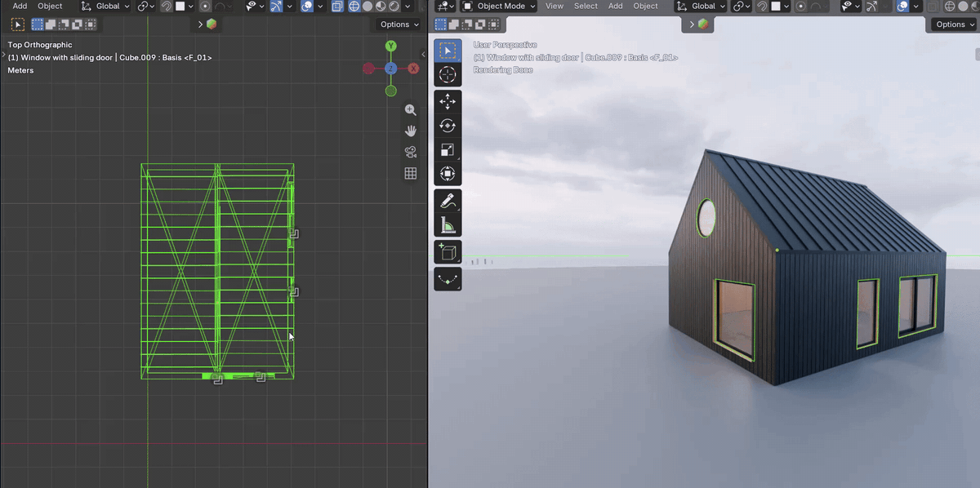Click tweak select tool icon in left header

tap(17, 24)
